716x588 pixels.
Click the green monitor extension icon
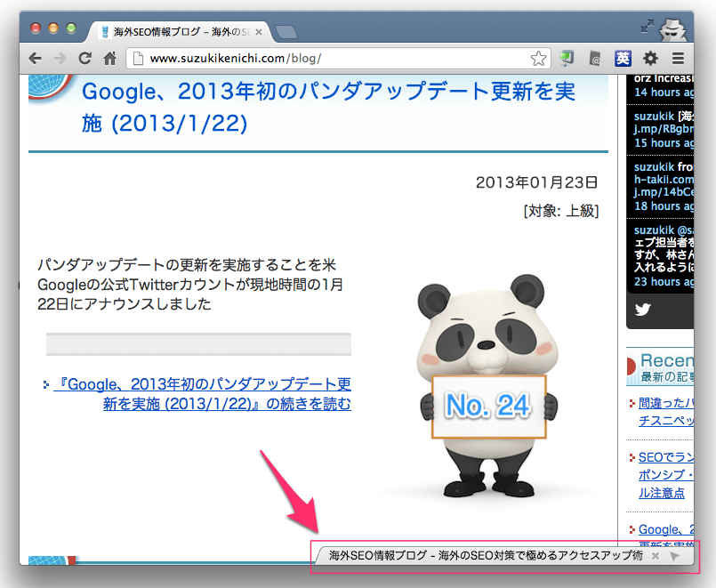tap(567, 58)
